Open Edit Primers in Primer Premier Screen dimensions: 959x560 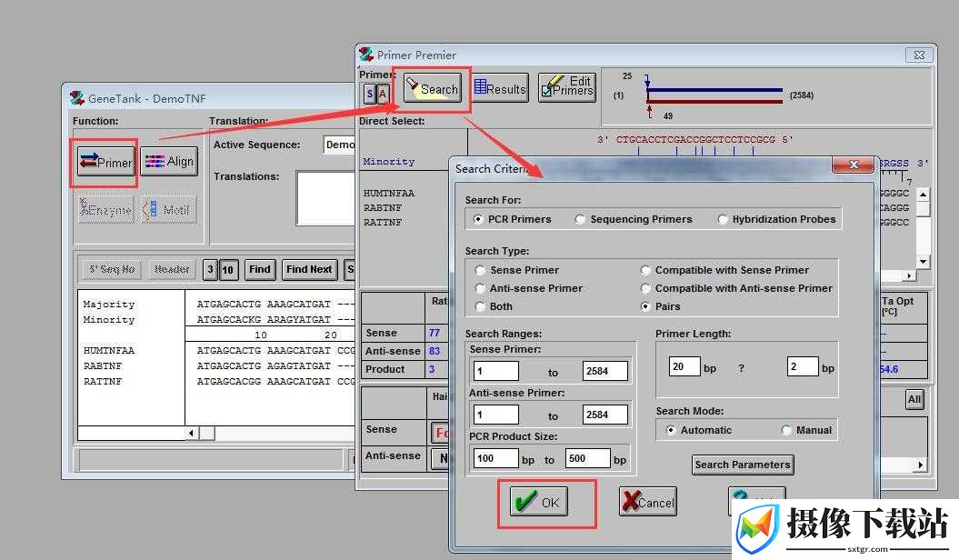click(x=567, y=87)
